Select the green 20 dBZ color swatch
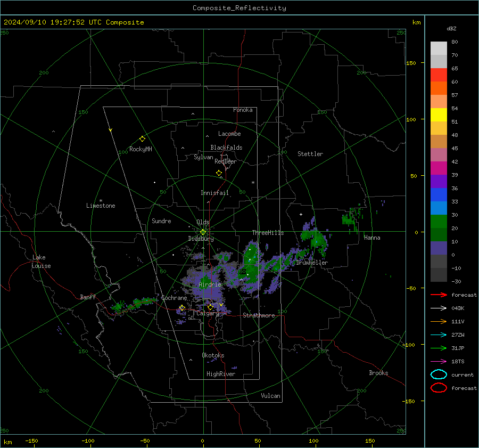 [x=439, y=221]
